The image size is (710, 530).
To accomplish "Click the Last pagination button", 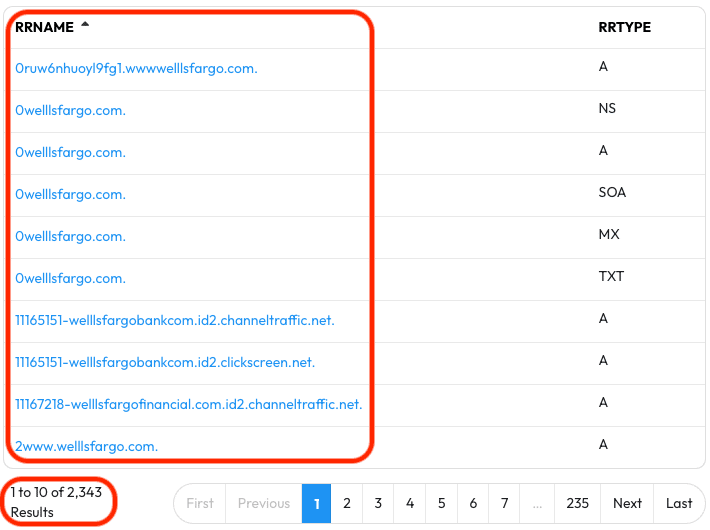I will point(679,503).
